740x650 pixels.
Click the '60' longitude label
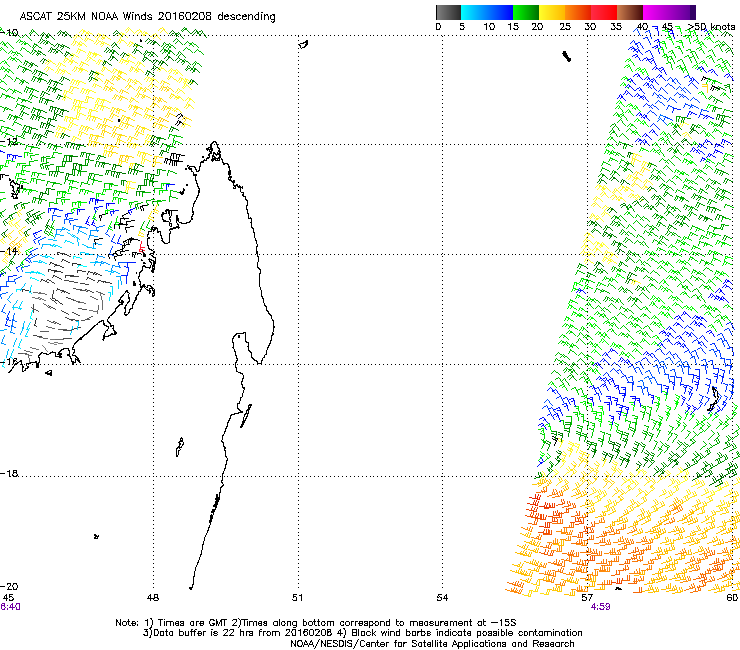click(x=732, y=598)
